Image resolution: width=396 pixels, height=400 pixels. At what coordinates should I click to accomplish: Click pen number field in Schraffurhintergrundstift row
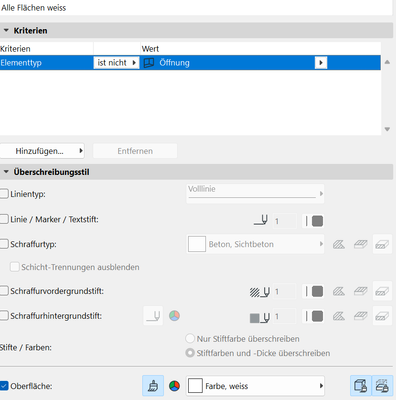(285, 316)
